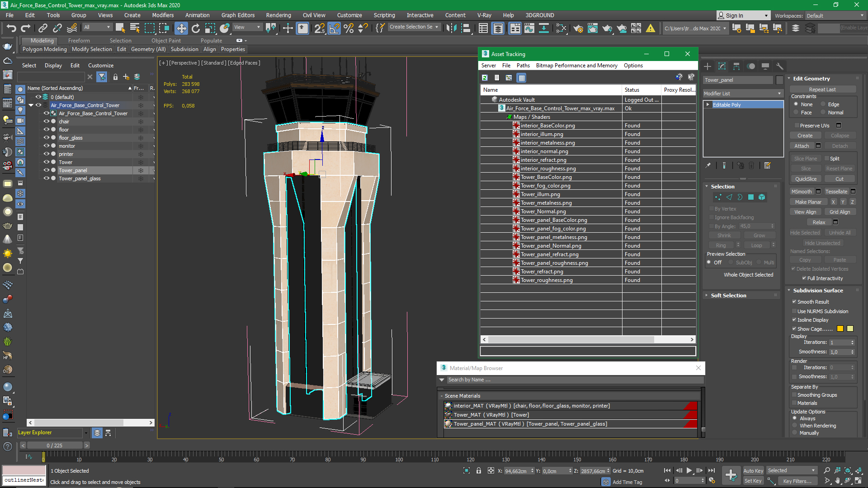Enable Separate By Smoothing Groups checkbox

[794, 395]
